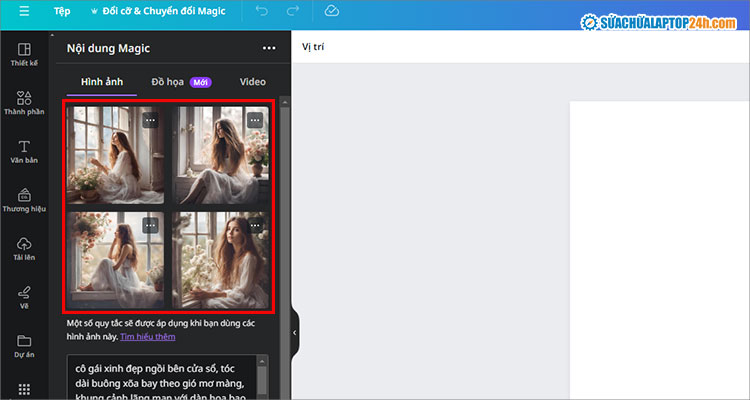Open the Tìm hiểu thêm link
The image size is (750, 400).
148,336
